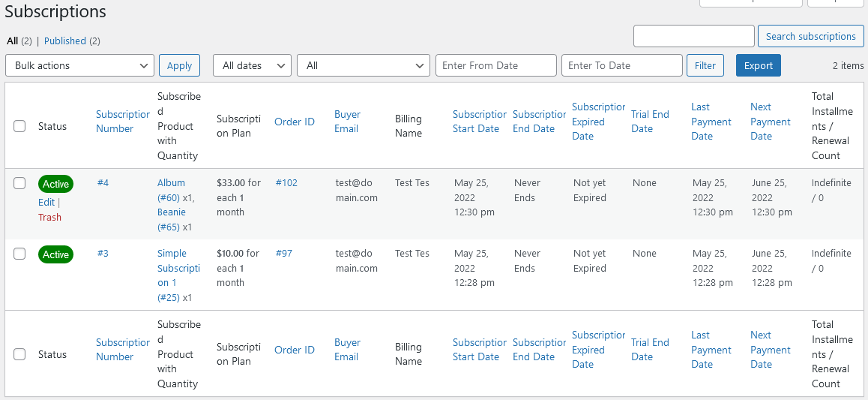Trash subscription #4
868x400 pixels.
click(x=49, y=217)
